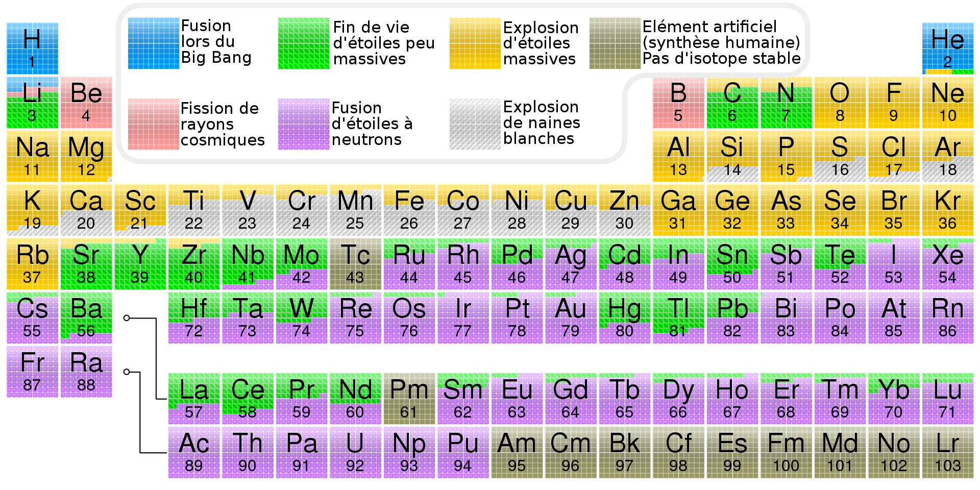Select the green legend swatch
Viewport: 980px width, 490px height.
point(303,43)
